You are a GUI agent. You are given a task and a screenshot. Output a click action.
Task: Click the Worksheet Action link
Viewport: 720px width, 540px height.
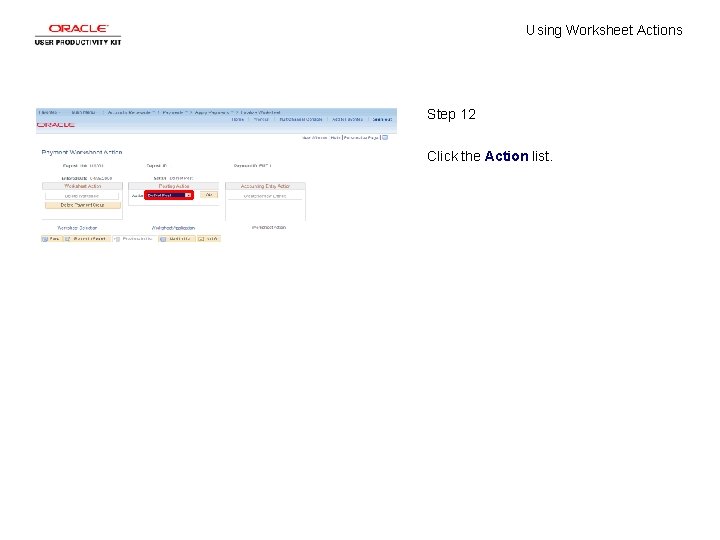coord(269,227)
